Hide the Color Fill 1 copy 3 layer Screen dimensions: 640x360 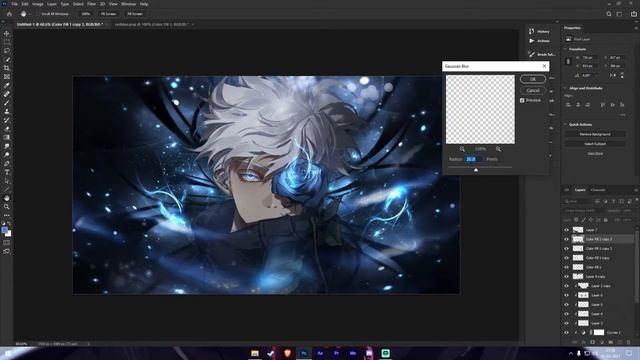tap(566, 239)
